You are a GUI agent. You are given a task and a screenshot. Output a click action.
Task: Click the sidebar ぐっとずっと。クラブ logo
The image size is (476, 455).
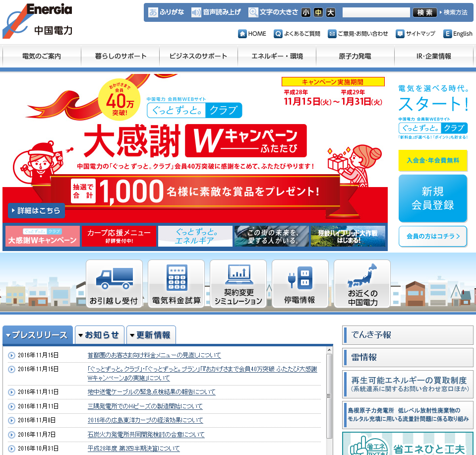coord(432,128)
